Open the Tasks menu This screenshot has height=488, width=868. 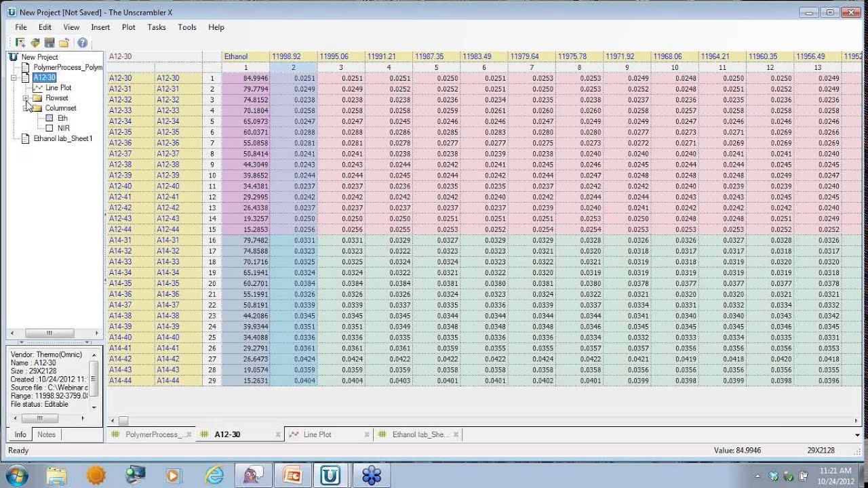point(157,27)
